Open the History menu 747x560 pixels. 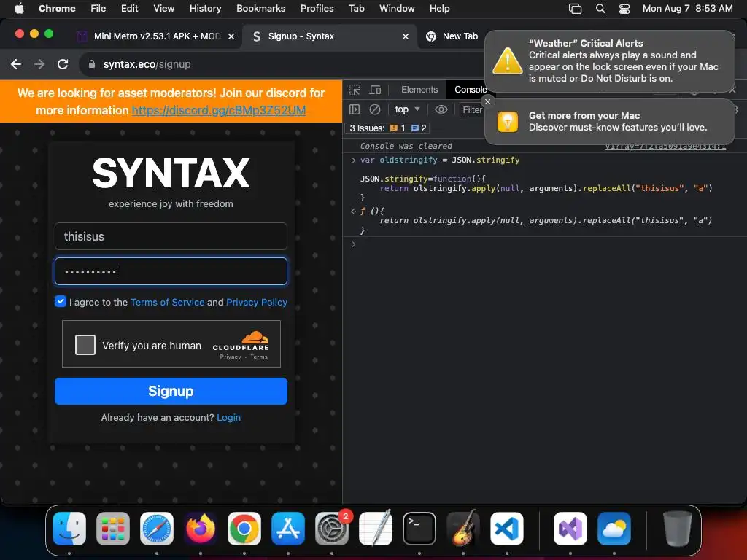tap(205, 9)
